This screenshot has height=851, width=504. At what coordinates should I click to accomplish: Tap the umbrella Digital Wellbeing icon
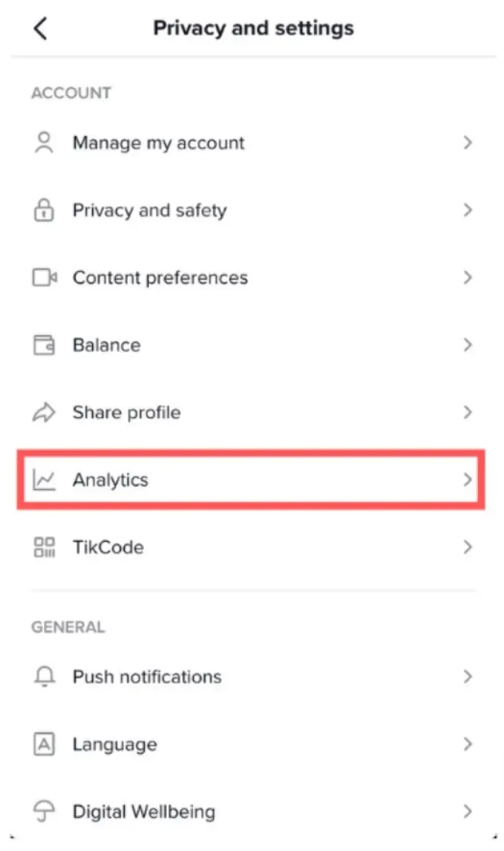click(44, 812)
